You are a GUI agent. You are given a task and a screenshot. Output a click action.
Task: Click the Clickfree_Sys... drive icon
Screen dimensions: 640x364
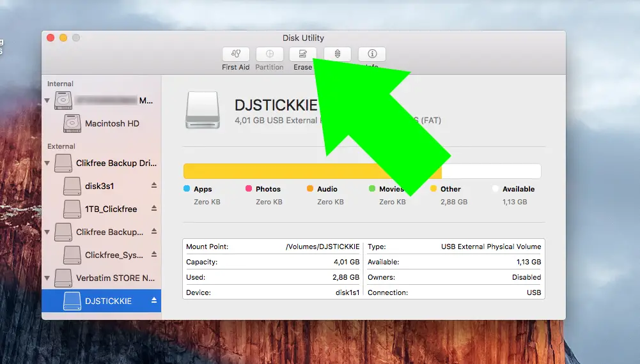[72, 255]
